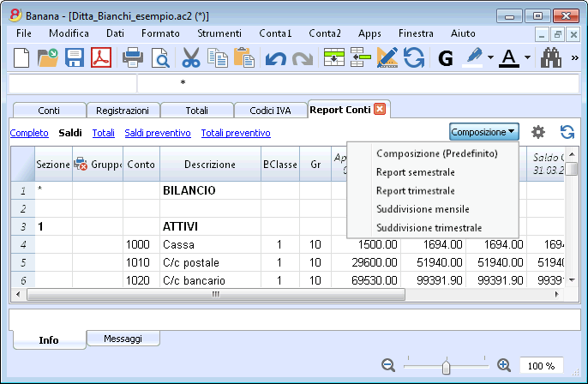The width and height of the screenshot is (588, 384).
Task: Click the vertical scrollbar down arrow
Action: [572, 280]
